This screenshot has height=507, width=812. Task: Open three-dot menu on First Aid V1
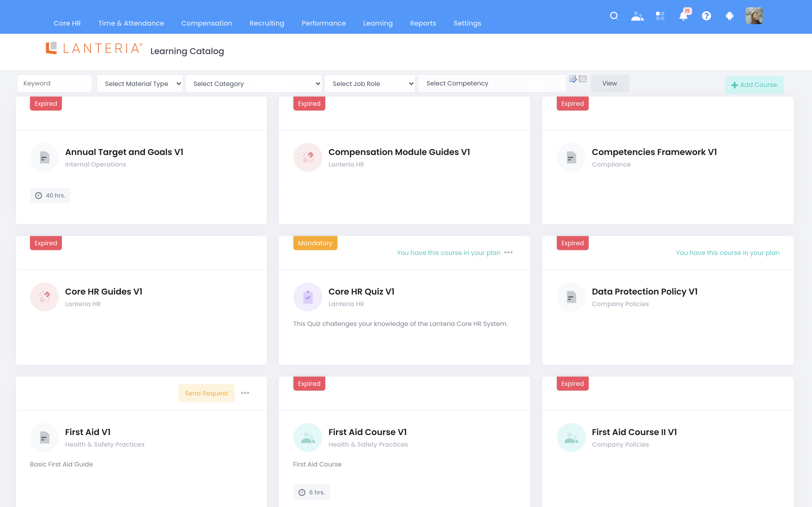click(x=245, y=393)
